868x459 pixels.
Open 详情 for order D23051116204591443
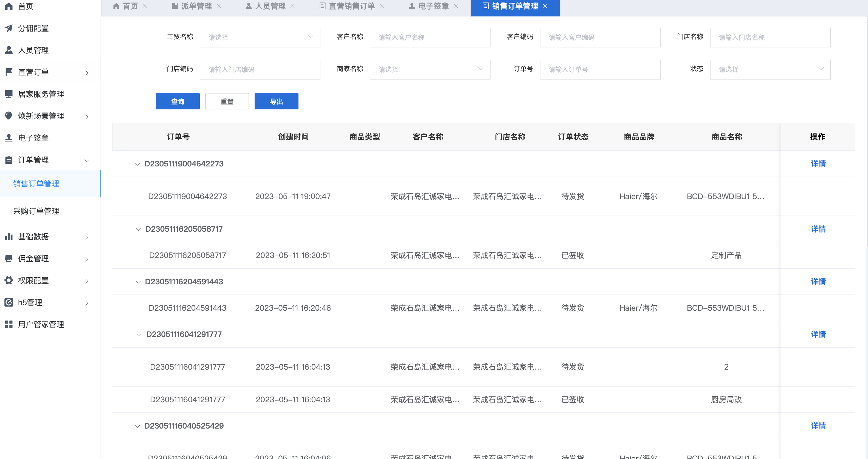pos(818,282)
